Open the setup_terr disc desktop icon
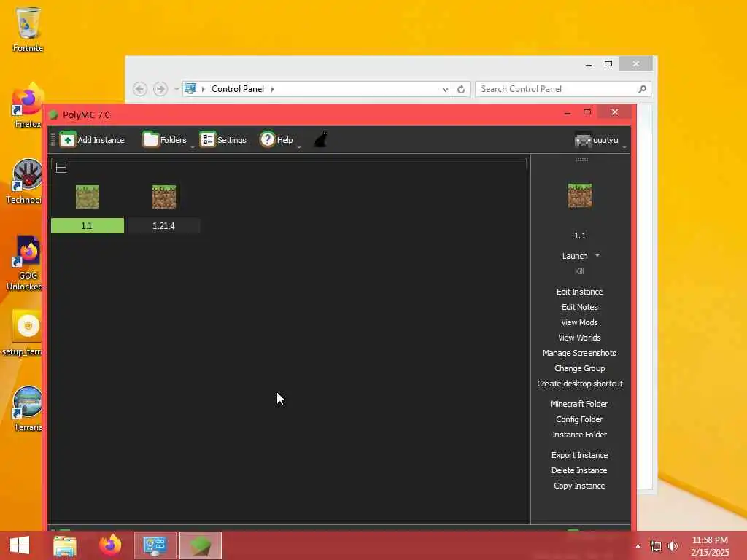This screenshot has width=747, height=560. (x=23, y=332)
